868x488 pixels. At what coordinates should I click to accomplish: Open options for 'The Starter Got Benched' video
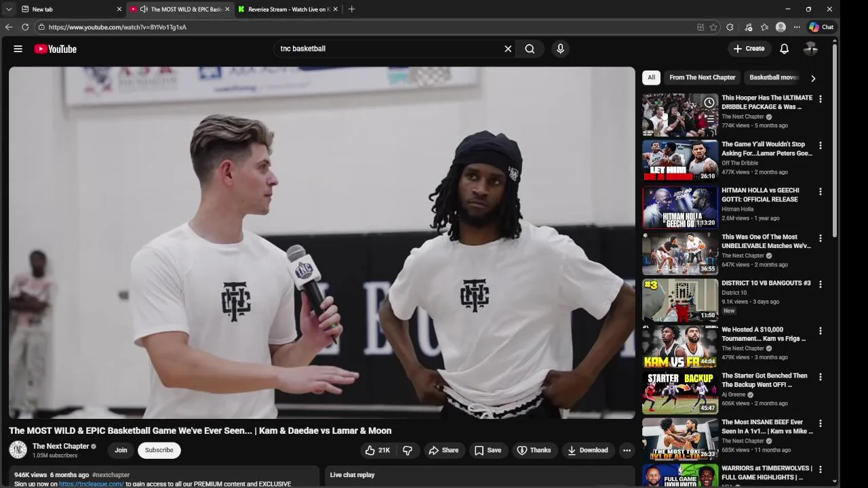click(x=821, y=377)
